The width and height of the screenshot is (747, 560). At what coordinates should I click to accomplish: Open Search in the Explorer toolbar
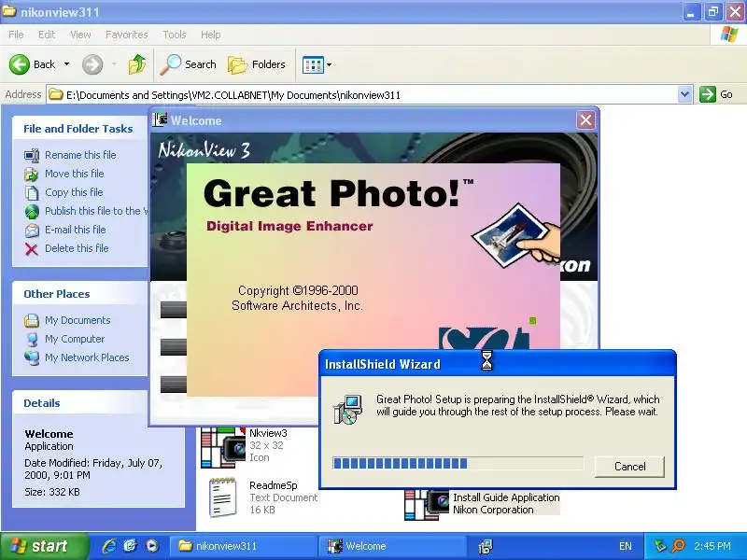tap(189, 64)
